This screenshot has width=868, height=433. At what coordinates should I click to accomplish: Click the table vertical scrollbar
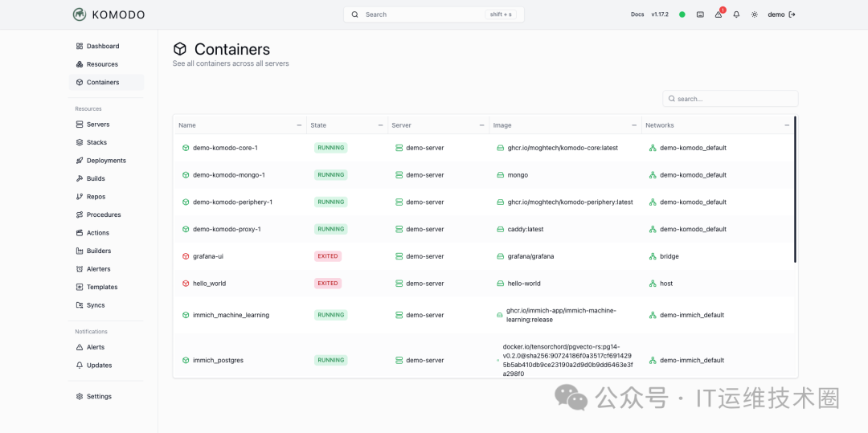coord(795,189)
